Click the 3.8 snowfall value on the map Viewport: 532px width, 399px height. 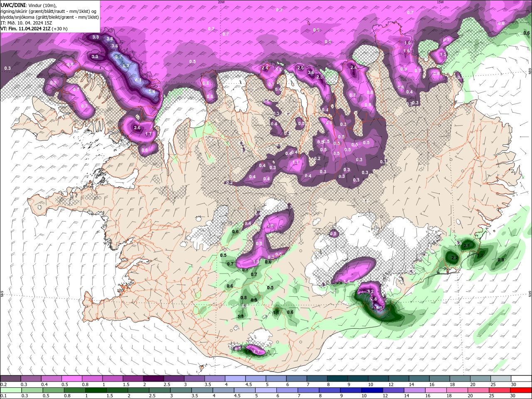(x=110, y=39)
